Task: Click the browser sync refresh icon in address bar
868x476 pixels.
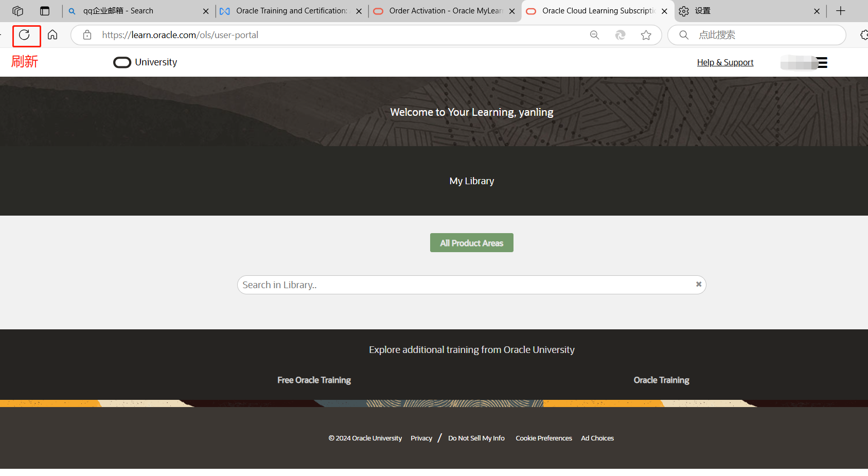Action: (x=621, y=35)
